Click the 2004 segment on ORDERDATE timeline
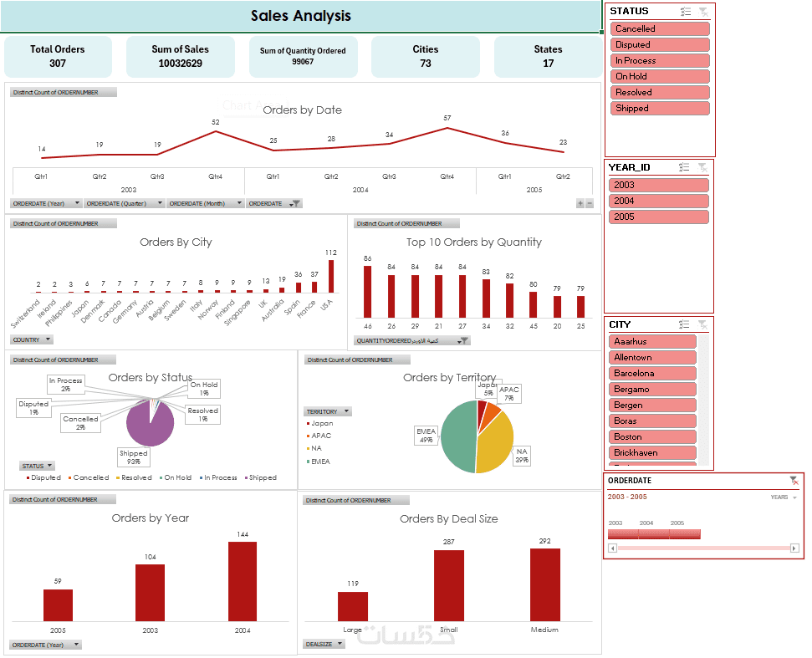The height and width of the screenshot is (658, 812). pyautogui.click(x=654, y=535)
